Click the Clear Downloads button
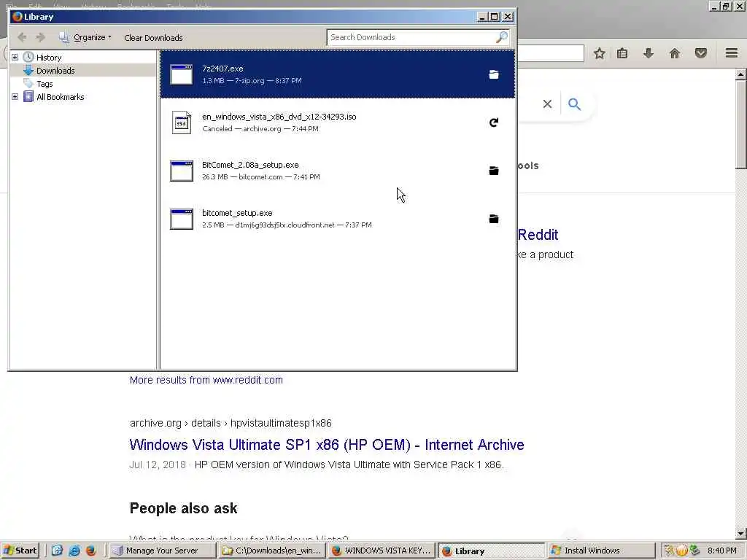 coord(153,38)
